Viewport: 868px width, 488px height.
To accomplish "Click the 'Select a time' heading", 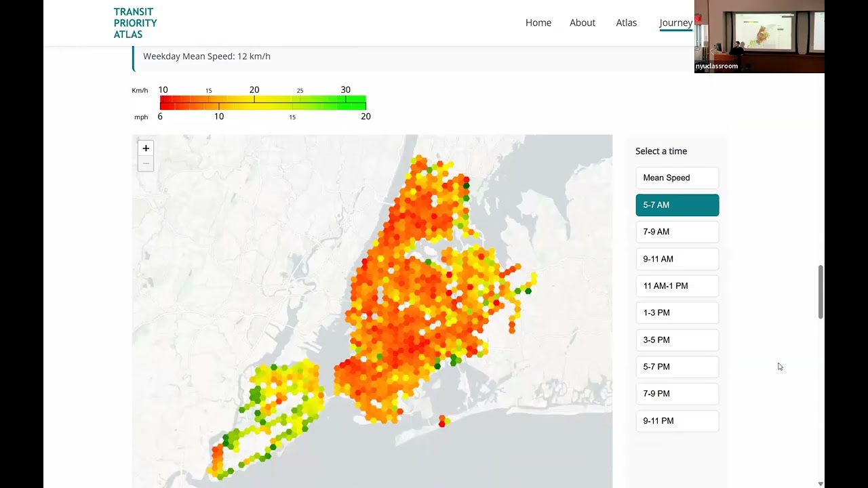I will click(x=661, y=151).
